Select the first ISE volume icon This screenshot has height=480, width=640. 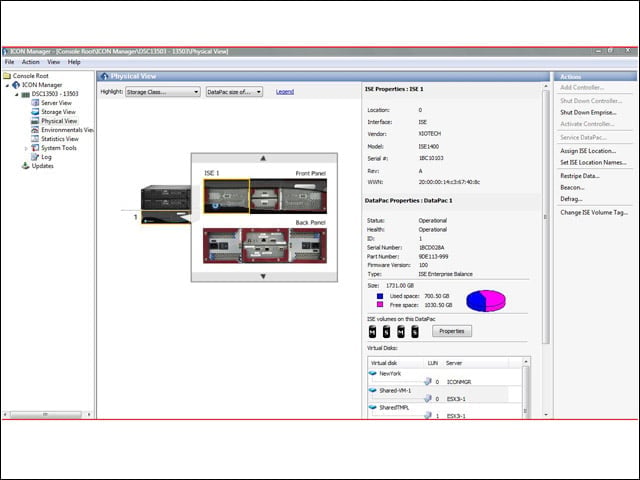coord(372,332)
